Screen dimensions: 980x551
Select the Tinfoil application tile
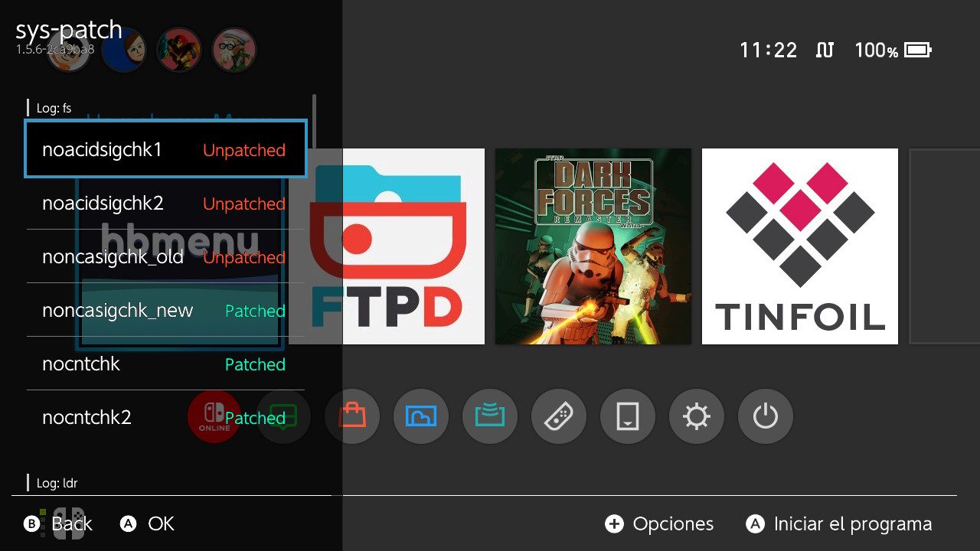click(x=800, y=246)
